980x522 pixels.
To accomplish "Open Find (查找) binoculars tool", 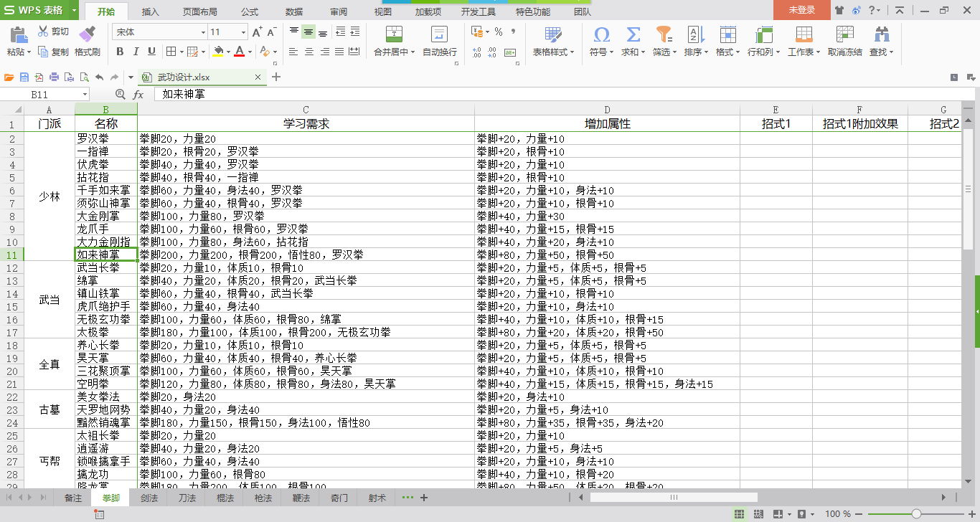I will [x=881, y=34].
